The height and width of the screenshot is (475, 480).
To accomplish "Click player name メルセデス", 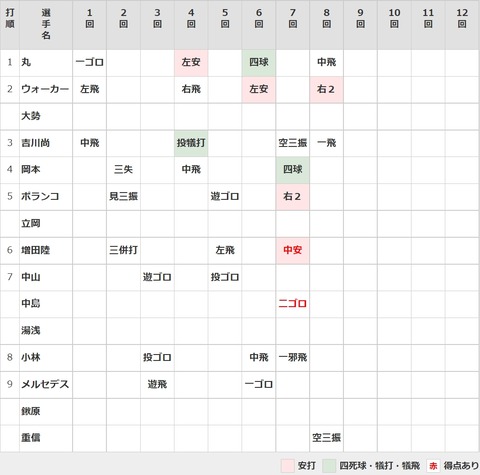I will coord(45,384).
